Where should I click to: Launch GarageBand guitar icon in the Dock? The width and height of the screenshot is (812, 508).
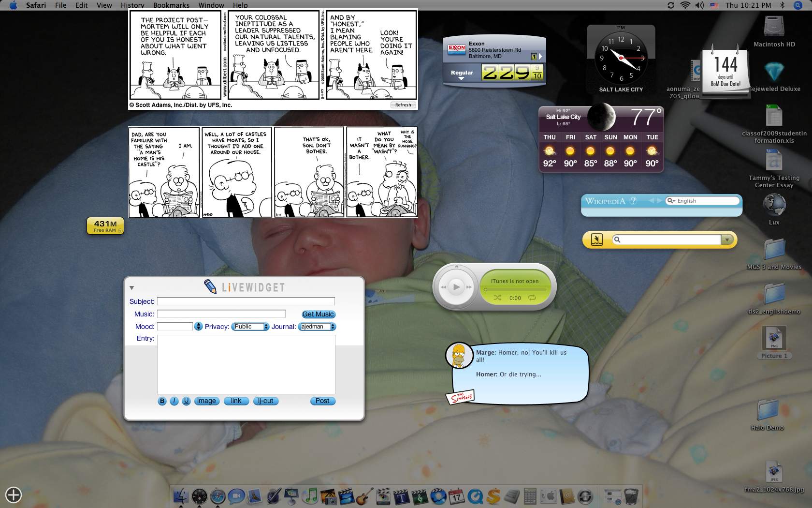(x=365, y=496)
